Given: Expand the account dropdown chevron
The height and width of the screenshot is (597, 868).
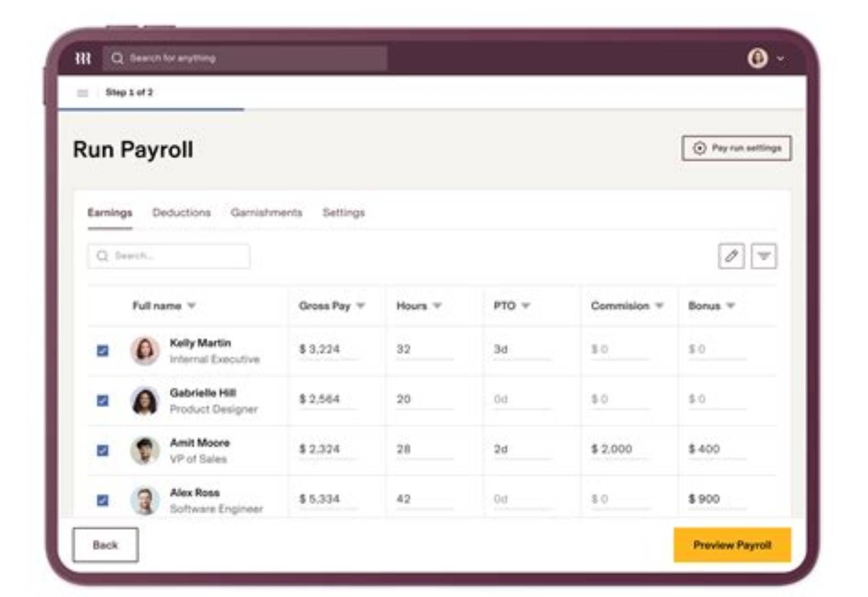Looking at the screenshot, I should pyautogui.click(x=780, y=59).
